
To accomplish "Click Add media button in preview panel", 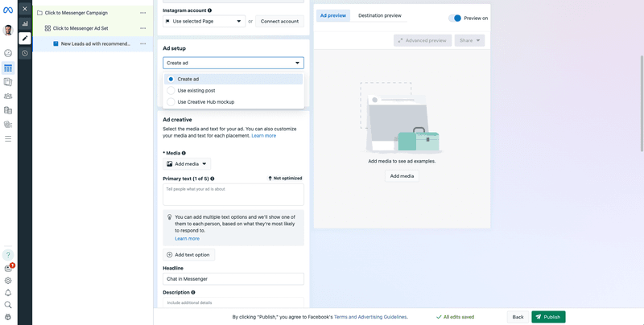I will 402,176.
